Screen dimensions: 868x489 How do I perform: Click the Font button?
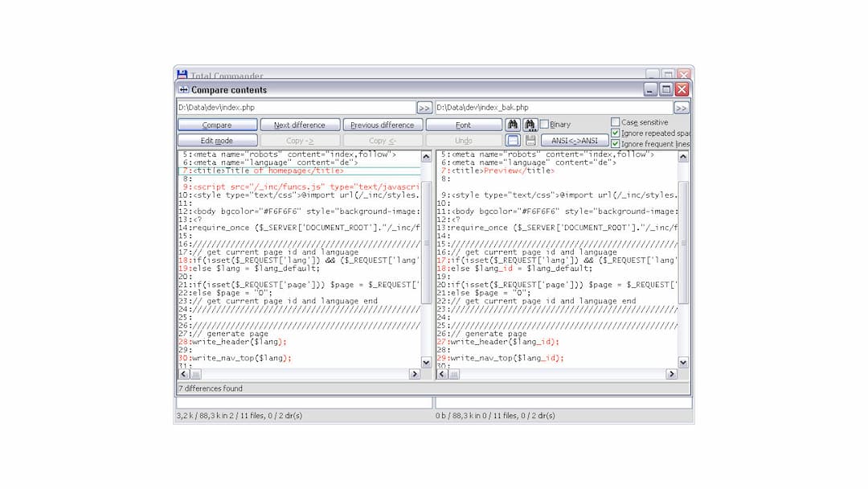click(x=465, y=124)
